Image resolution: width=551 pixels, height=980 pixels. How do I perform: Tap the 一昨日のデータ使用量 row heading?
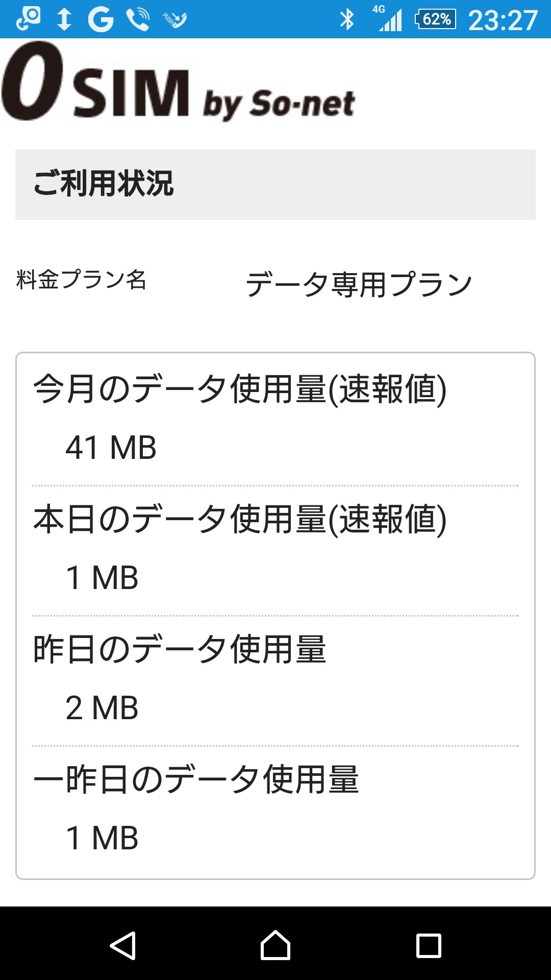(196, 780)
